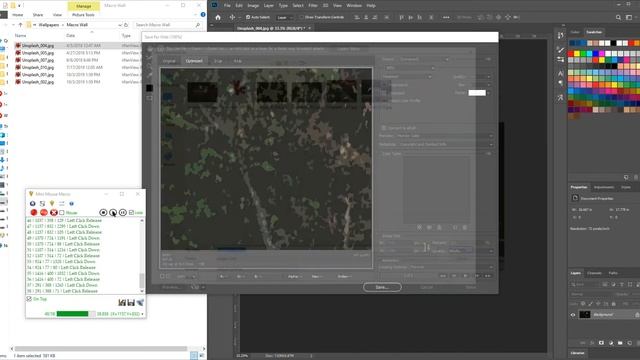Click the white Matte color swatch in Save for Web

477,93
